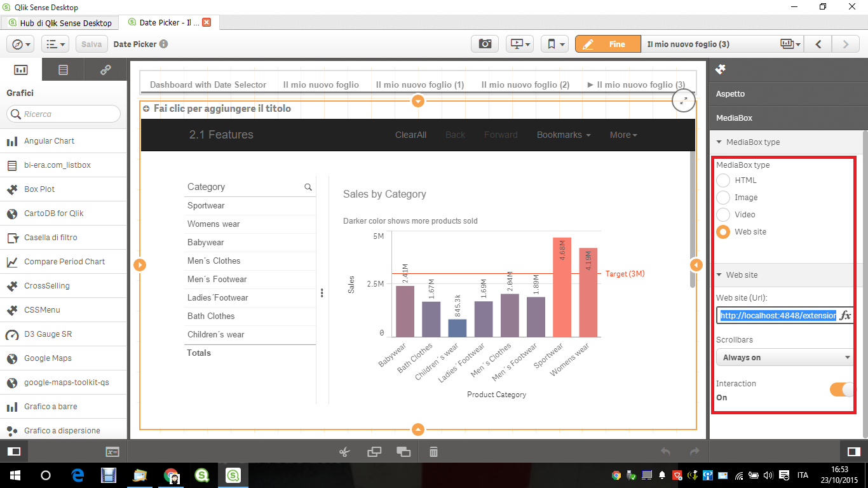Image resolution: width=868 pixels, height=488 pixels.
Task: Copy the selected object with the duplicate icon
Action: click(374, 451)
